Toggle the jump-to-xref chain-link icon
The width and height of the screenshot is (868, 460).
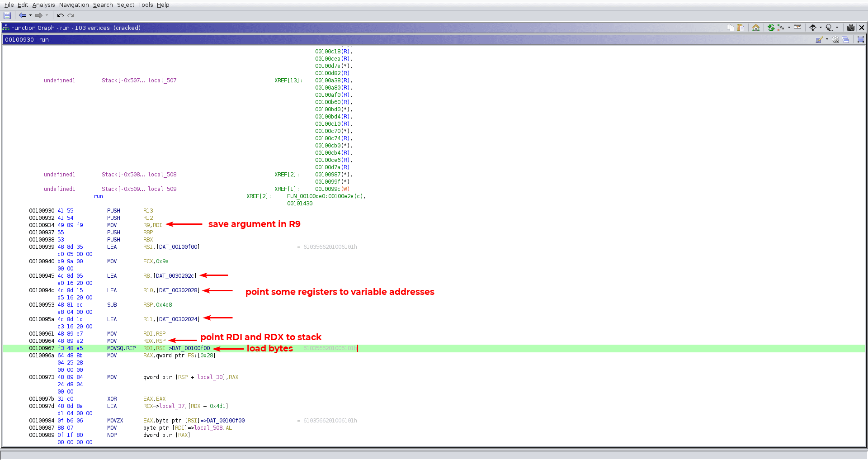click(x=836, y=40)
